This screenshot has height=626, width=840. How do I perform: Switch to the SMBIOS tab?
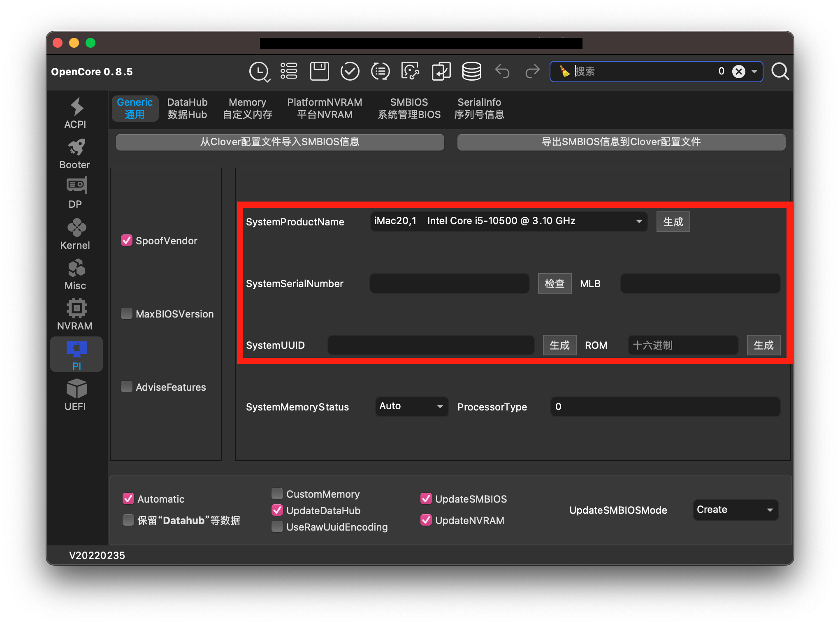coord(409,108)
